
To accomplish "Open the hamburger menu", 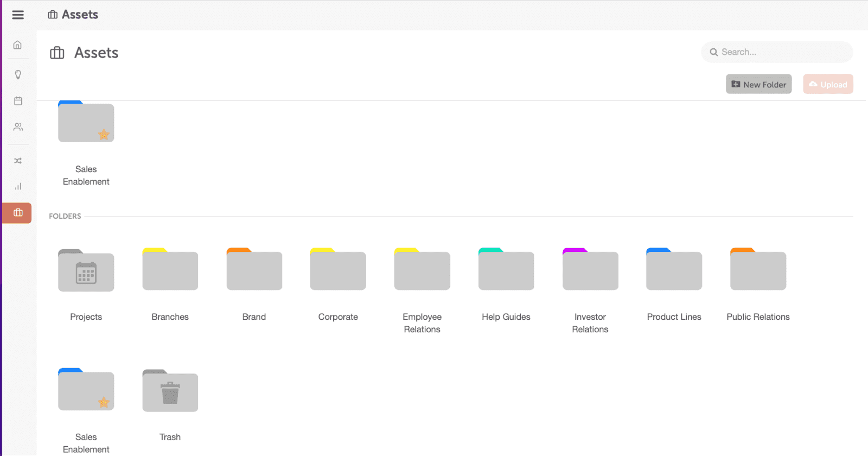I will click(x=18, y=15).
